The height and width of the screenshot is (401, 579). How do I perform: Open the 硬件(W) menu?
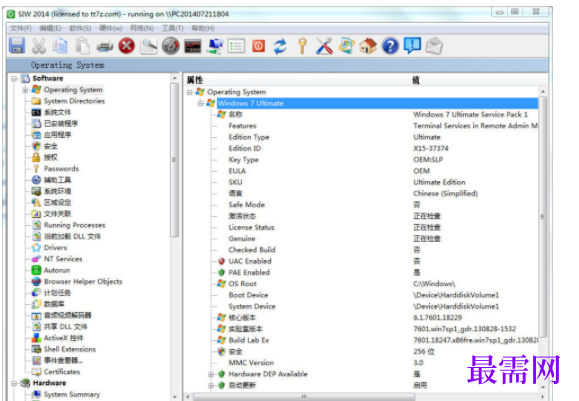pos(111,28)
